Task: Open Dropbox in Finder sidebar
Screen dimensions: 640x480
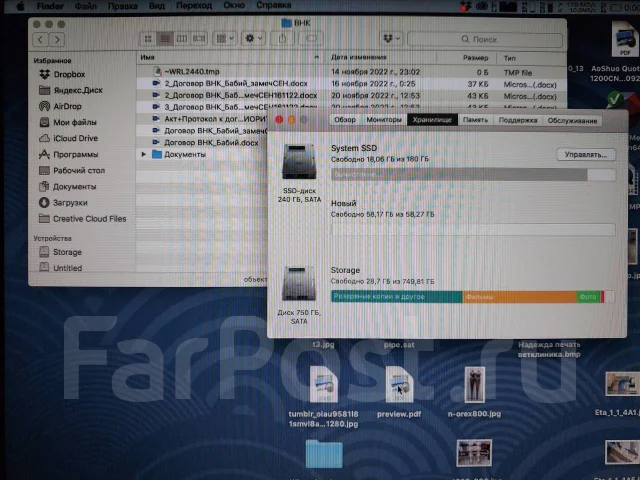Action: (62, 74)
